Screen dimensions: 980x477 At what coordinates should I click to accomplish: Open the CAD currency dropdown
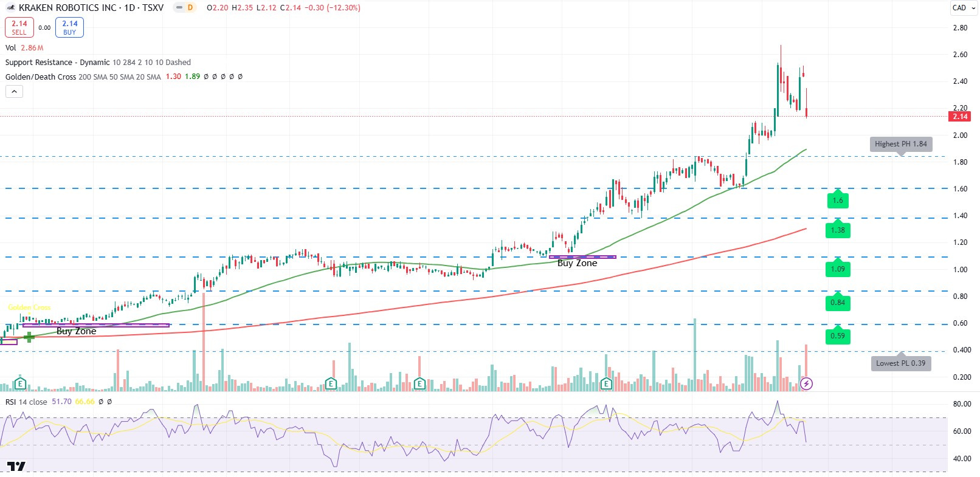pyautogui.click(x=963, y=8)
